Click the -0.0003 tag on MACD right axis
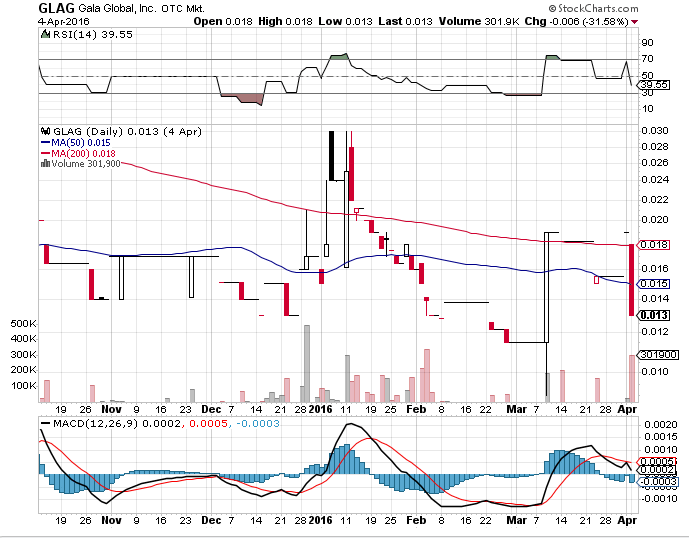Screen dimensions: 689x538 coord(658,482)
